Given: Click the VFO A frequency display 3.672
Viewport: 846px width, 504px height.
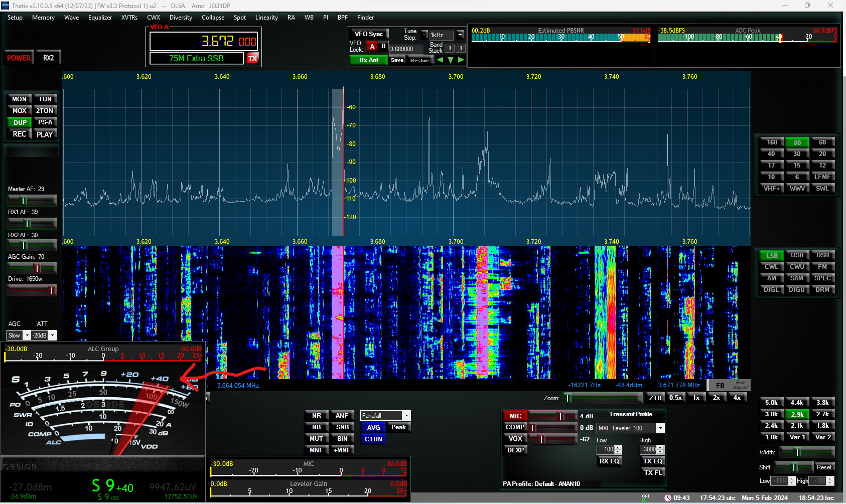Looking at the screenshot, I should tap(203, 42).
